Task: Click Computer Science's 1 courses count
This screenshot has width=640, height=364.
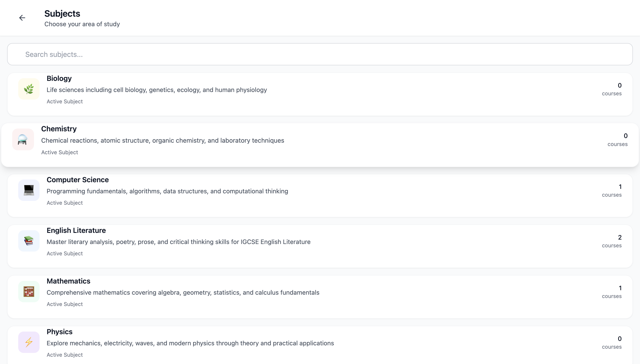Action: pos(612,190)
